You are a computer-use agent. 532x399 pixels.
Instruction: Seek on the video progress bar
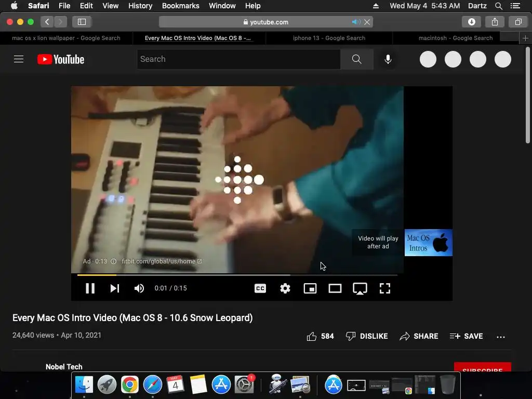(237, 275)
